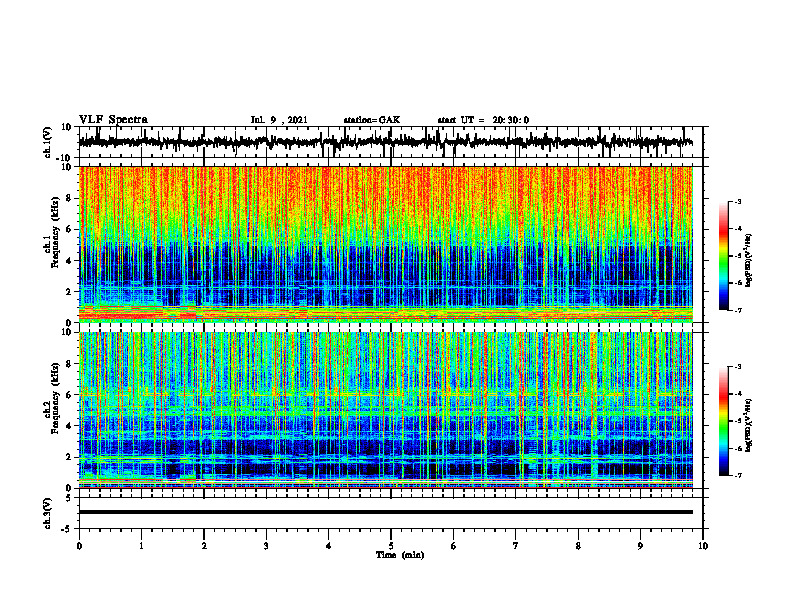This screenshot has height=612, width=792.
Task: Click time axis tick label "1"
Action: (141, 546)
